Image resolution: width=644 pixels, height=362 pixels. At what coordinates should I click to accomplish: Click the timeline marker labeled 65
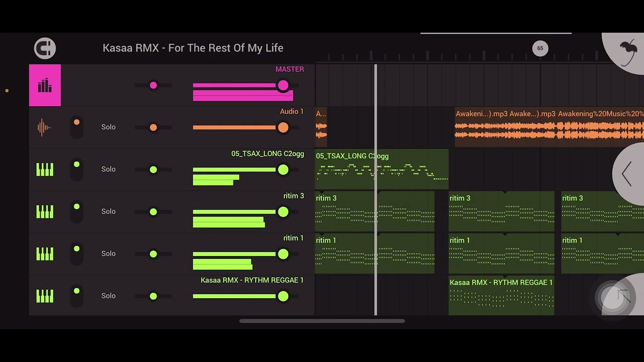(540, 48)
